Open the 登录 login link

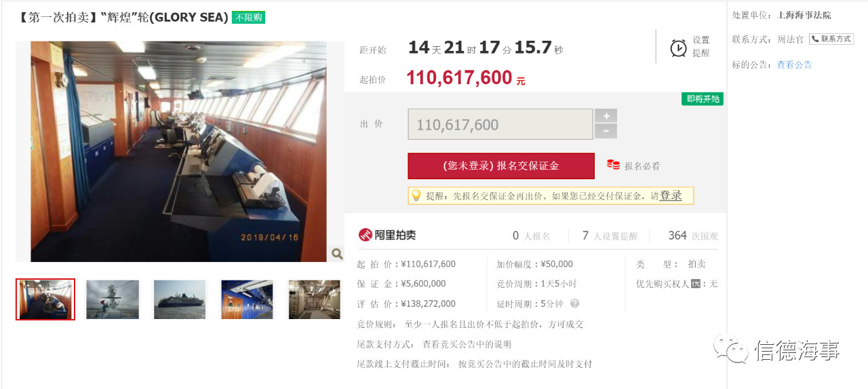(671, 196)
